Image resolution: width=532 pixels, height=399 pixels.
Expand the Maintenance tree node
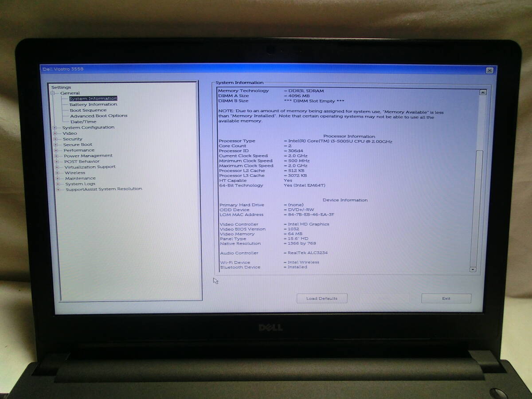pos(58,178)
